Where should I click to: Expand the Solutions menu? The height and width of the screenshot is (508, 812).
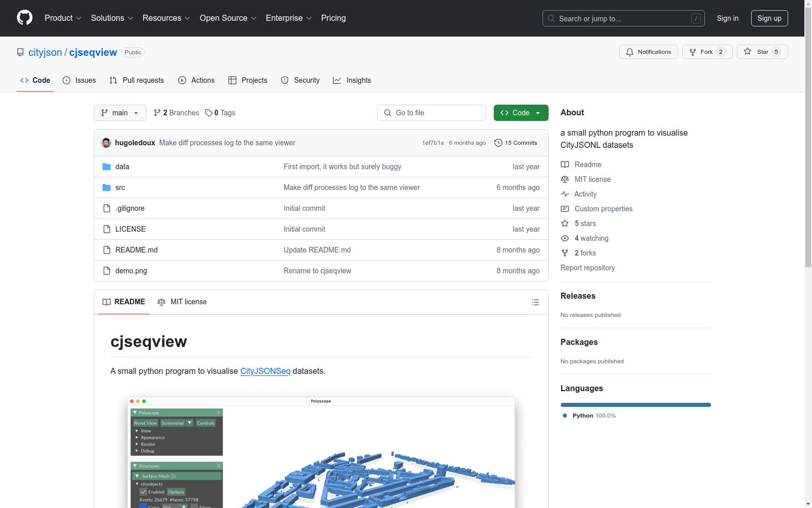click(112, 18)
